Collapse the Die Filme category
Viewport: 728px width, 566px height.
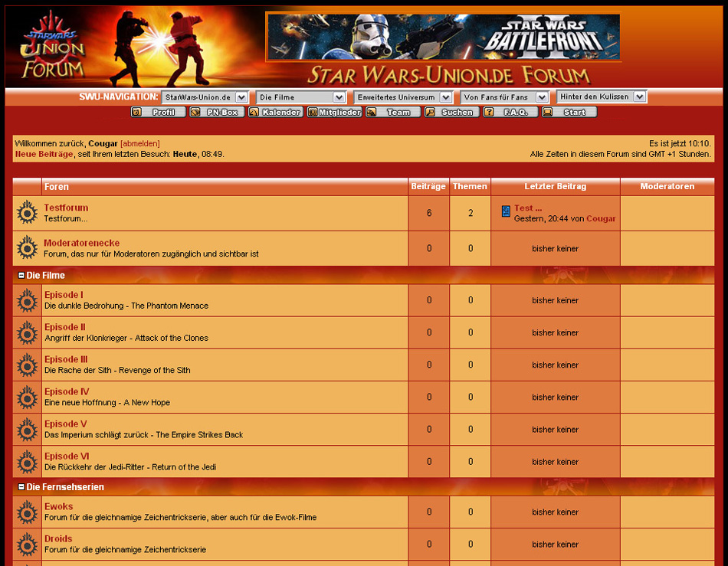coord(21,275)
